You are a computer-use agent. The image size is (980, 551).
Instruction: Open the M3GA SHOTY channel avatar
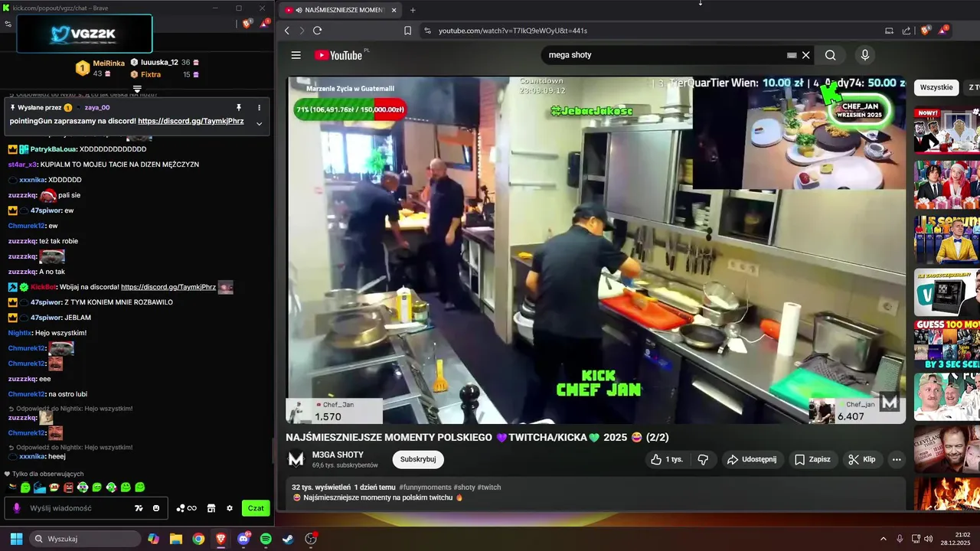(296, 459)
